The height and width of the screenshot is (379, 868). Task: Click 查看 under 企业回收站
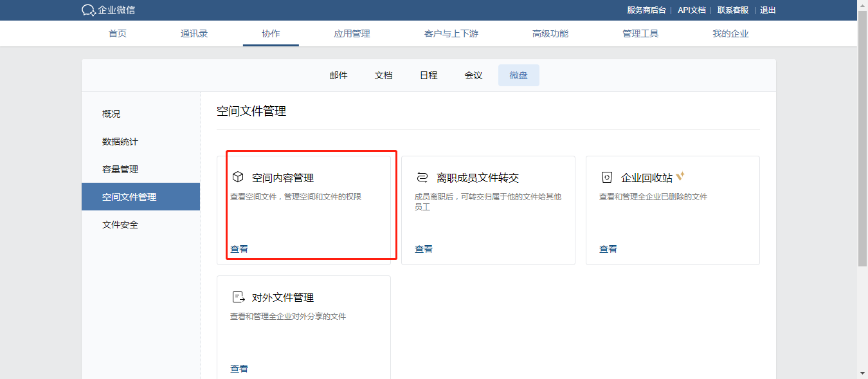tap(608, 249)
